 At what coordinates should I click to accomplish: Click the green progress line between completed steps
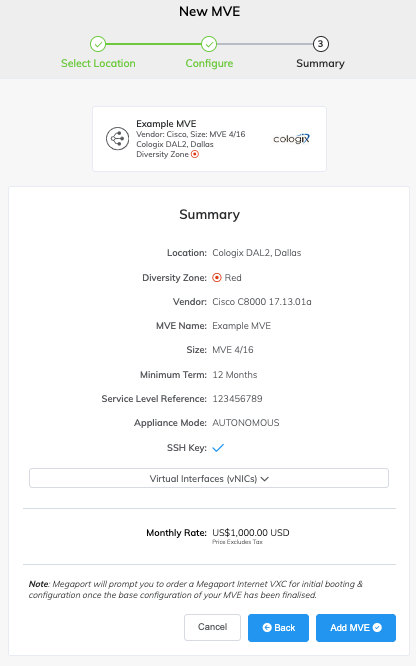tap(153, 44)
